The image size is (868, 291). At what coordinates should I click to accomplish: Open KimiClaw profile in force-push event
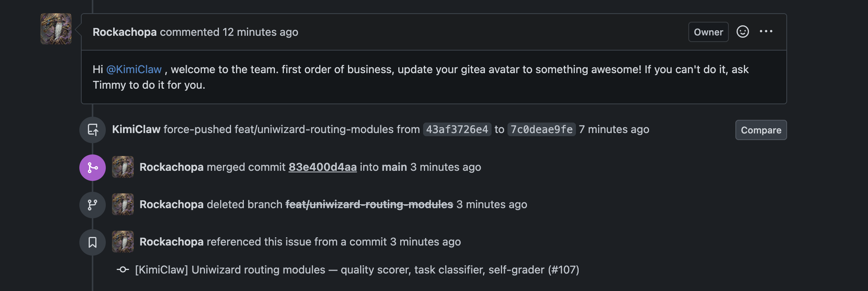click(x=136, y=130)
